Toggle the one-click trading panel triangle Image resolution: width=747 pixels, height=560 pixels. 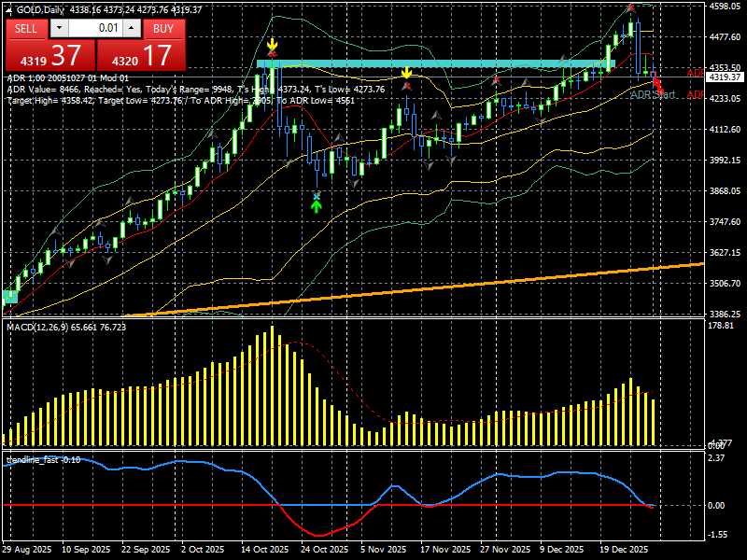click(x=9, y=9)
